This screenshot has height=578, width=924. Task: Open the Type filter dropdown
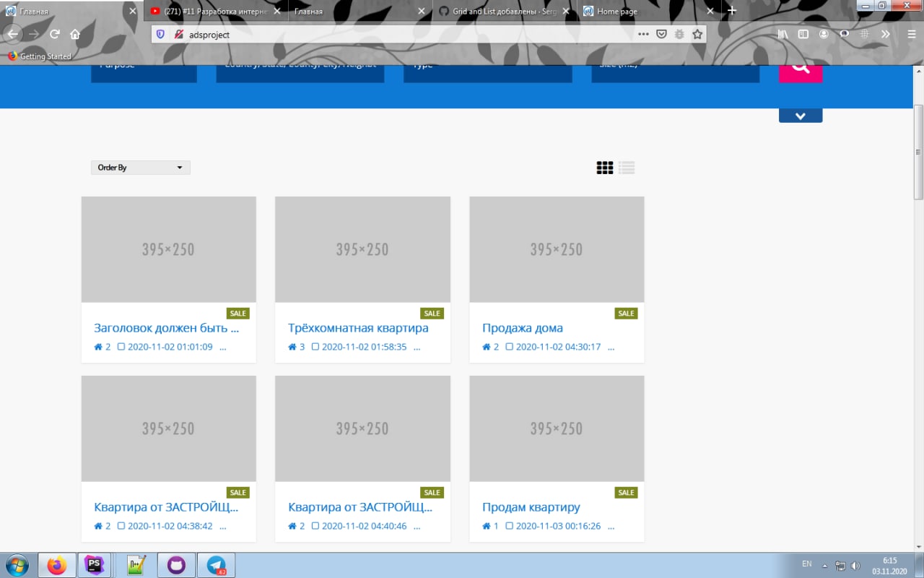[488, 73]
